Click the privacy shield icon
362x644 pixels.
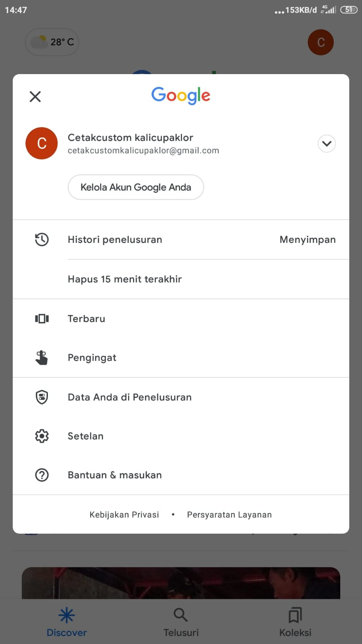[42, 397]
